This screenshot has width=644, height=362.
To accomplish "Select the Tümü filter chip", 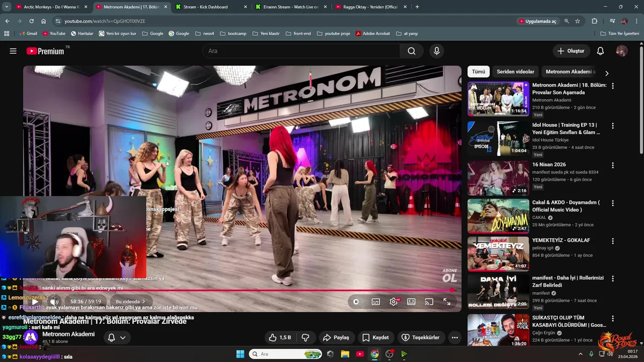I will coord(478,71).
